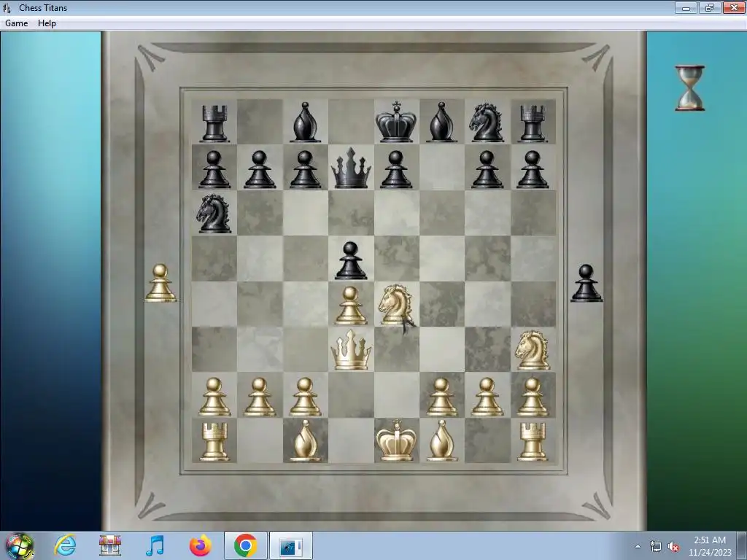The image size is (747, 560).
Task: Launch Firefox from the taskbar
Action: pos(200,545)
